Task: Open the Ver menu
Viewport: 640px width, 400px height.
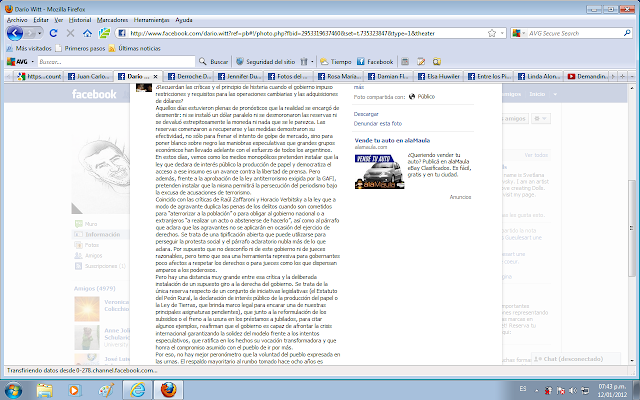Action: pos(59,20)
